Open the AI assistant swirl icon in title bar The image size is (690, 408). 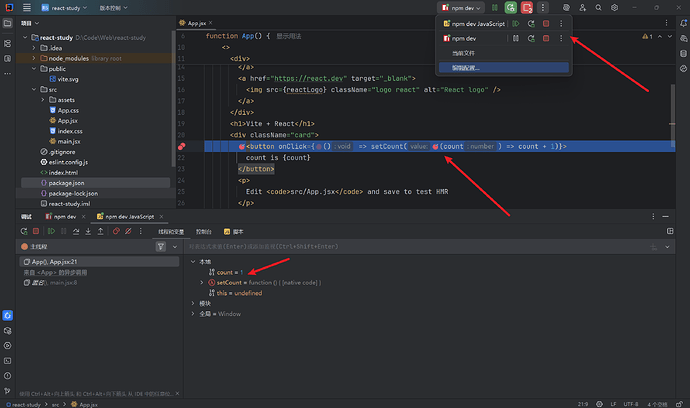pos(566,7)
